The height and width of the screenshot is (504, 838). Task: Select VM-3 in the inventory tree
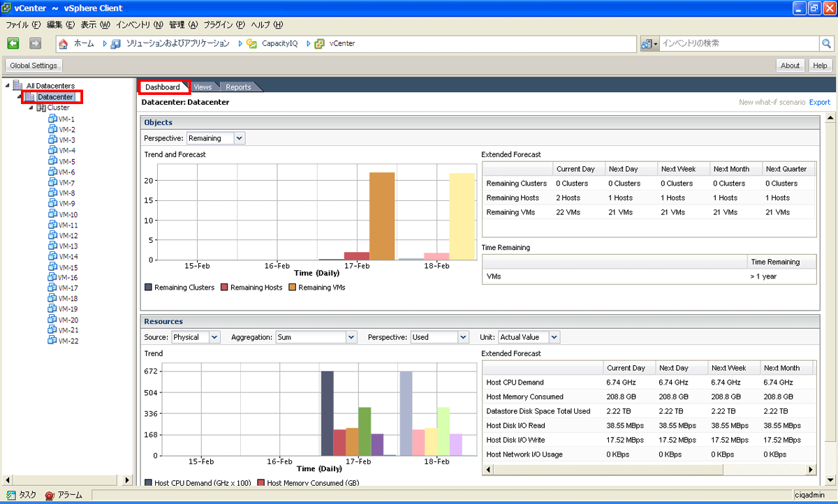pyautogui.click(x=67, y=140)
